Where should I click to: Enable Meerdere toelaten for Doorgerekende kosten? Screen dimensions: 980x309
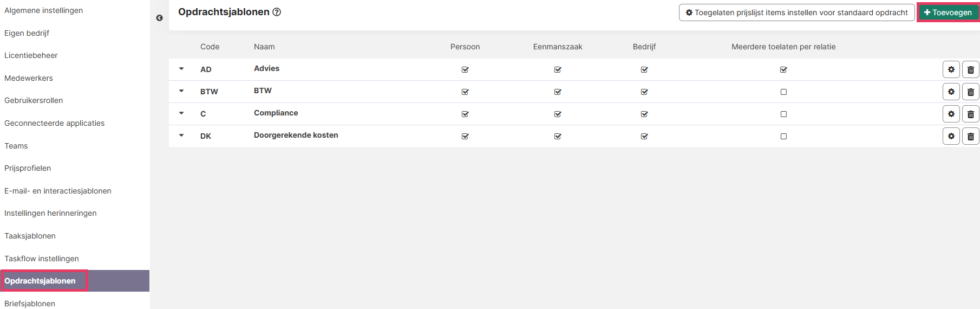pyautogui.click(x=783, y=136)
